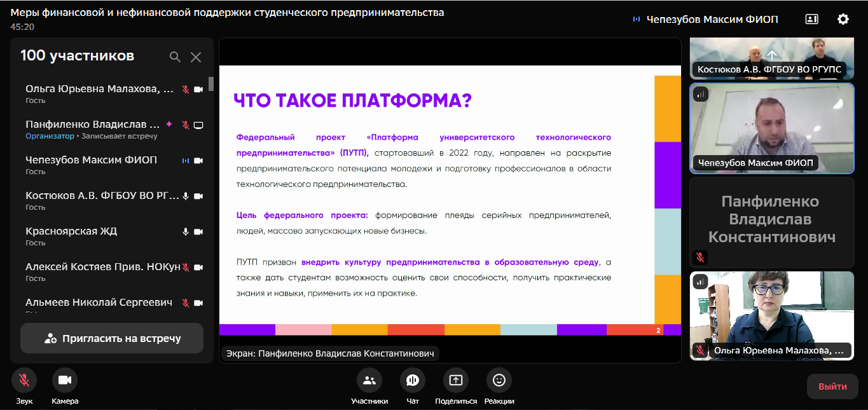Viewport: 868px width, 410px height.
Task: Click muted mic icon for Ольга Юрьевна Малахова row
Action: pyautogui.click(x=186, y=90)
